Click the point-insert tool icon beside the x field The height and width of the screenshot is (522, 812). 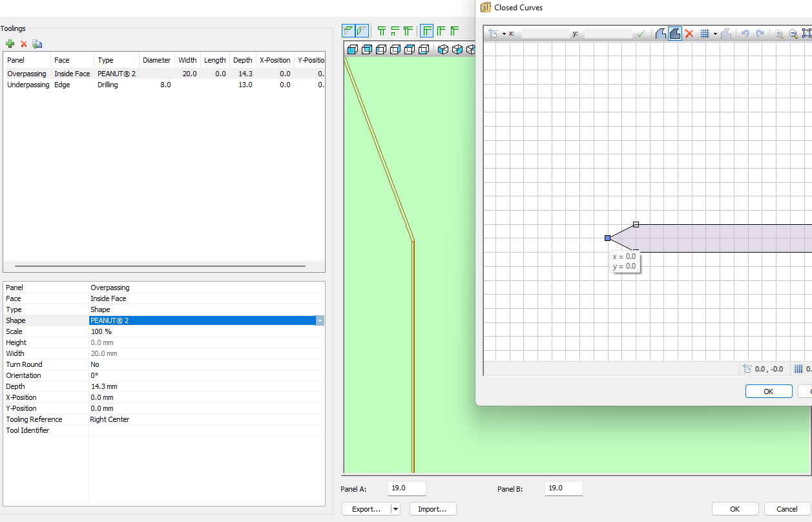point(494,34)
